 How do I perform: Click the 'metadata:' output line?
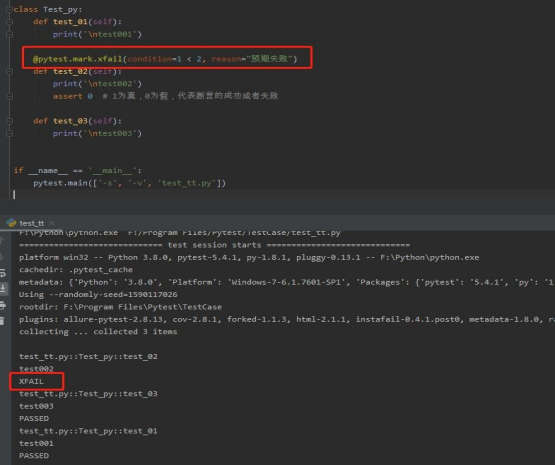pos(286,282)
